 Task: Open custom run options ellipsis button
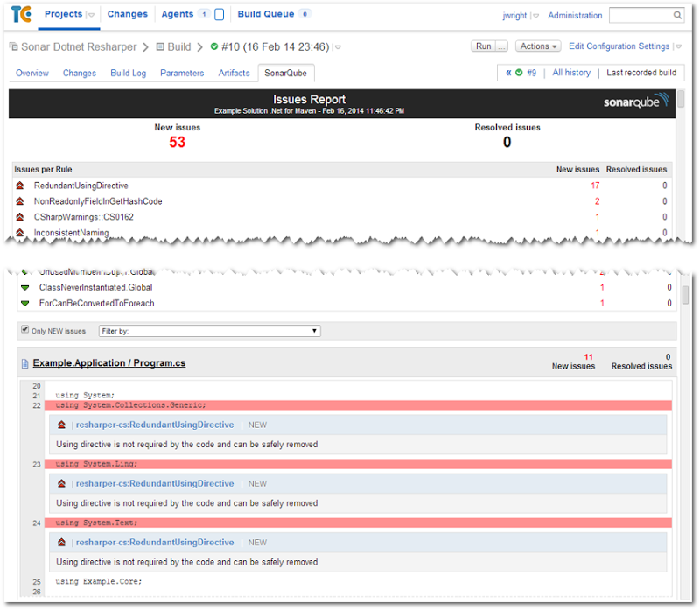point(501,46)
